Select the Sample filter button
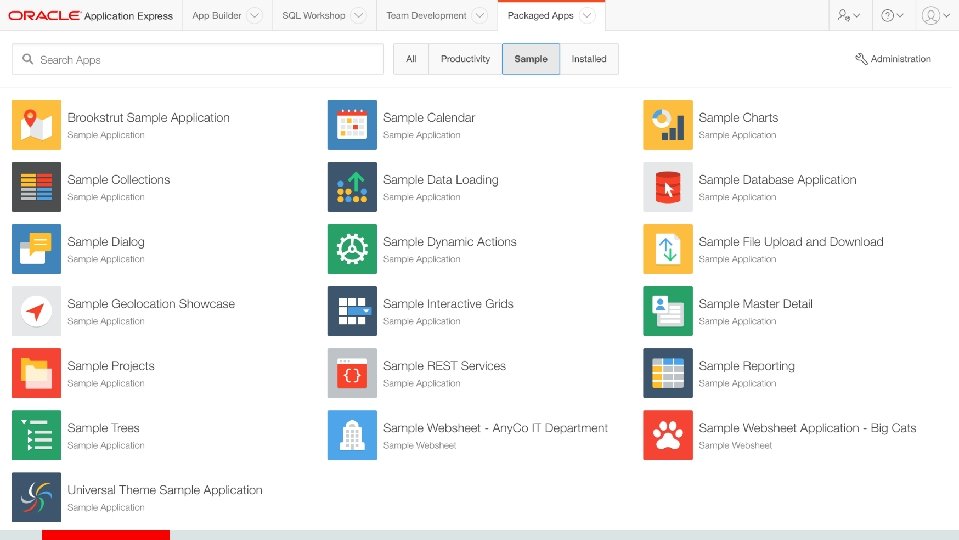 click(x=531, y=59)
